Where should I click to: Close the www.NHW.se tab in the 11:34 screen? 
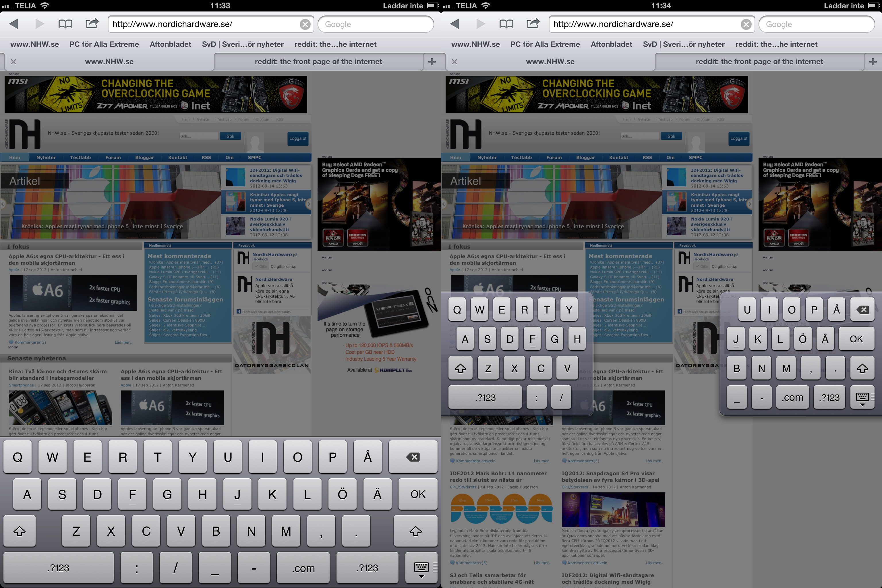coord(454,61)
